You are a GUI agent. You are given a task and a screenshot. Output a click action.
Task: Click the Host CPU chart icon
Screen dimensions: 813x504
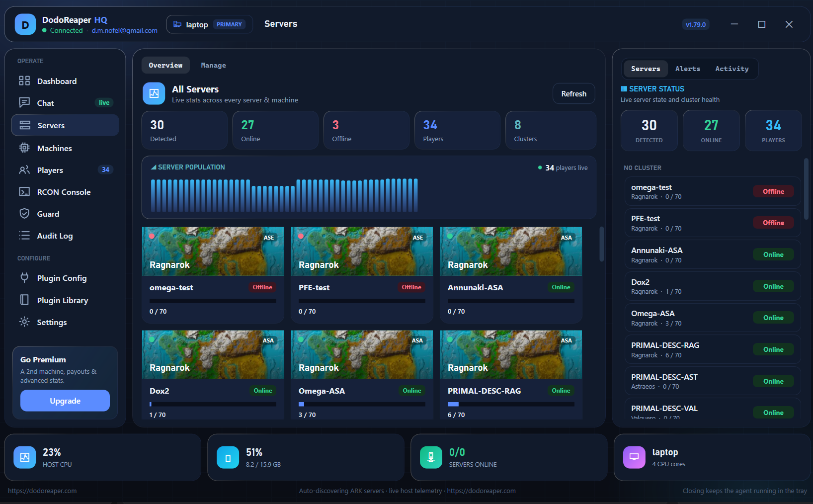(x=25, y=457)
